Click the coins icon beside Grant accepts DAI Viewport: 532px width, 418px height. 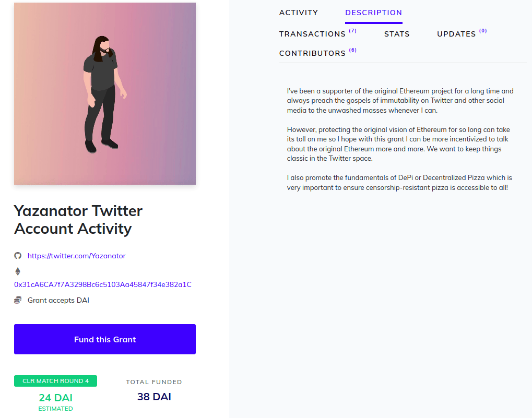(18, 300)
